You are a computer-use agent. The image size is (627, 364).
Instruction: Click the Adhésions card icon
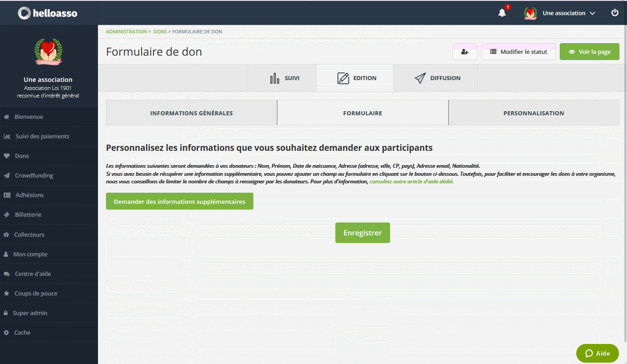tap(7, 195)
